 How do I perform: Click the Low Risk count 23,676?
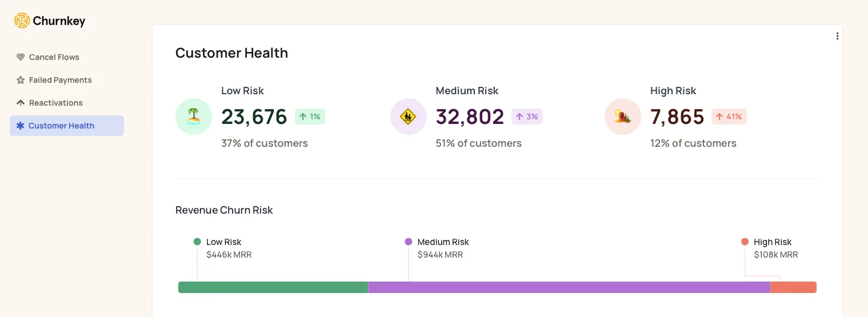click(254, 117)
